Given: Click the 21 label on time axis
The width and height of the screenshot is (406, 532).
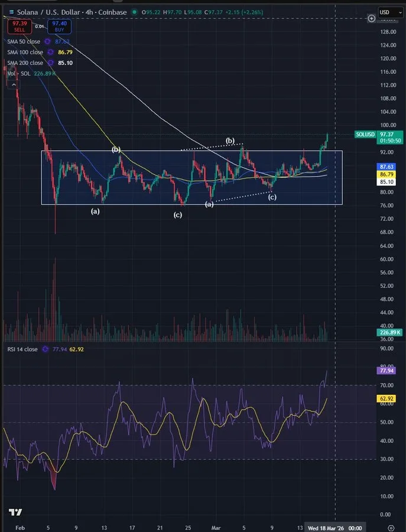Looking at the screenshot, I should tap(160, 528).
